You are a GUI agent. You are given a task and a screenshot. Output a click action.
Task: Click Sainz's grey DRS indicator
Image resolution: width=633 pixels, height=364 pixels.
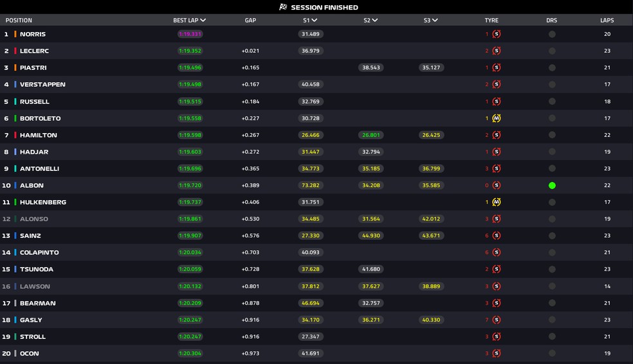[x=552, y=235]
